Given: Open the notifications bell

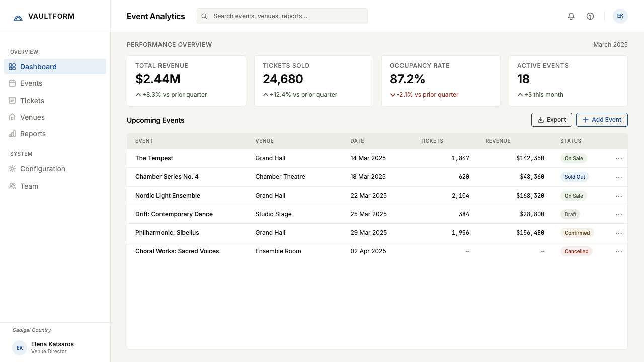Looking at the screenshot, I should point(571,16).
